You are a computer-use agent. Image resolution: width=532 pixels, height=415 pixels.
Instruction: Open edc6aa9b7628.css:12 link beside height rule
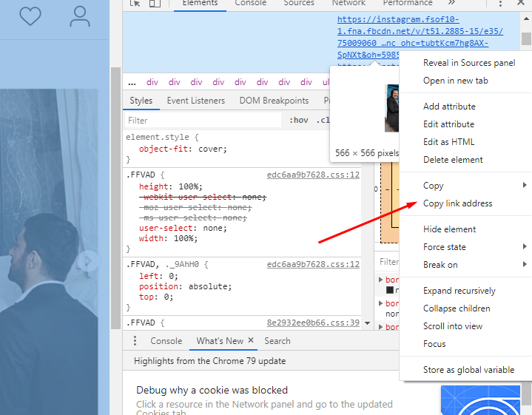[x=313, y=175]
